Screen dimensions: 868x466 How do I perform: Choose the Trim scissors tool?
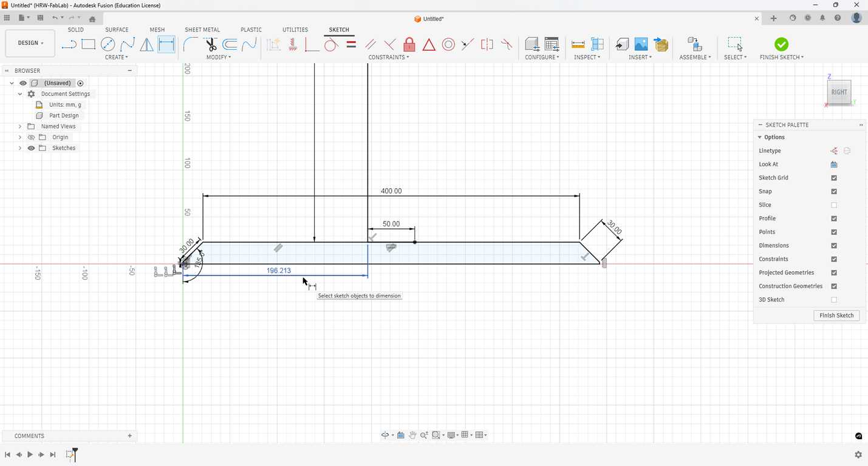click(x=210, y=44)
